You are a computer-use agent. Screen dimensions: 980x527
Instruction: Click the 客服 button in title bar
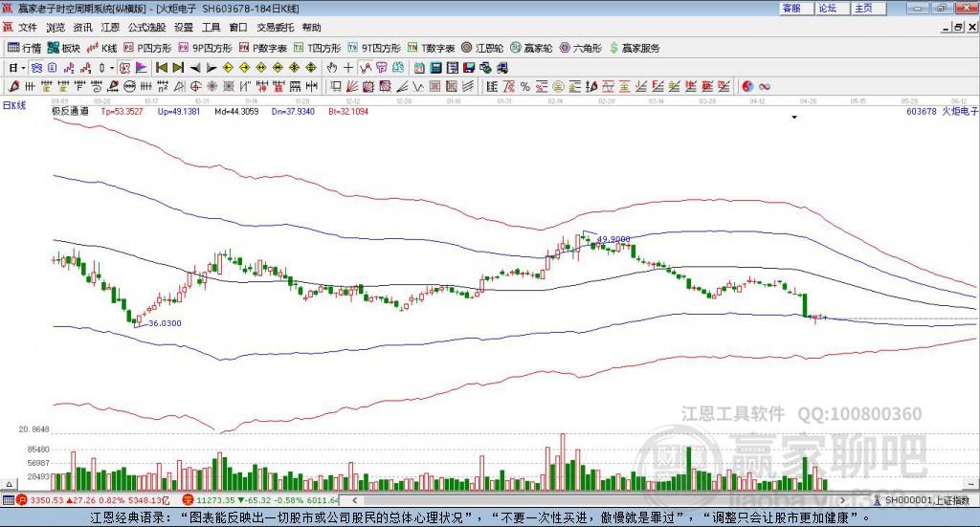click(796, 8)
